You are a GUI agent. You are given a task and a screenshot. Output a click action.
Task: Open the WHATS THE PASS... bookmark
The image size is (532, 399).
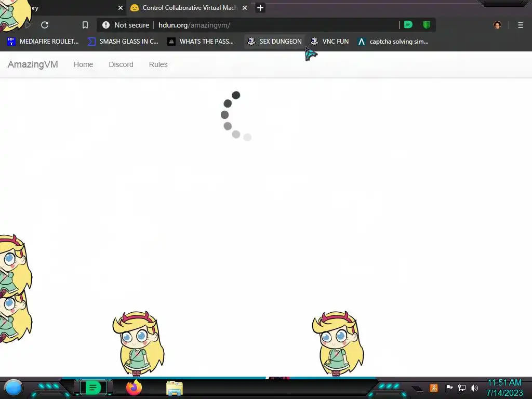(201, 42)
